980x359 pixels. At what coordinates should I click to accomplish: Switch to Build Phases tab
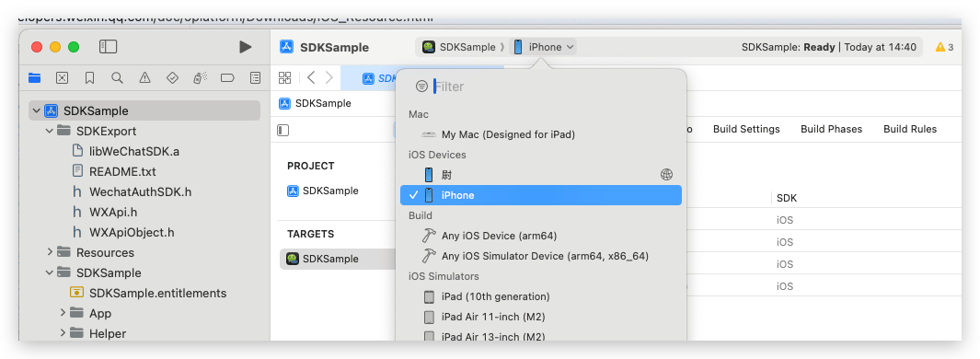(x=831, y=129)
